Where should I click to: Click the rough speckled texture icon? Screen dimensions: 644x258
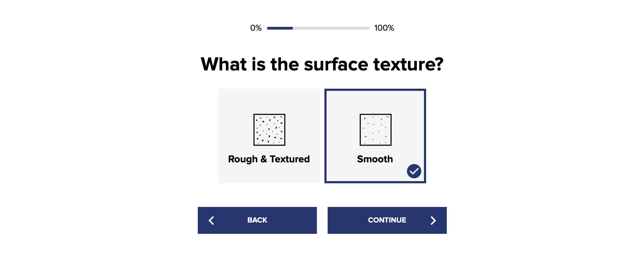click(x=269, y=130)
